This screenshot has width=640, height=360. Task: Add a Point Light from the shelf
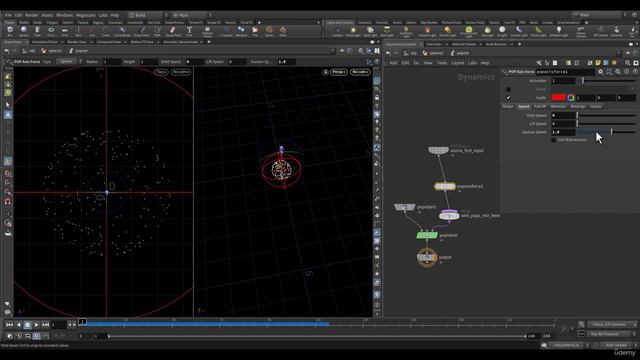coord(353,31)
